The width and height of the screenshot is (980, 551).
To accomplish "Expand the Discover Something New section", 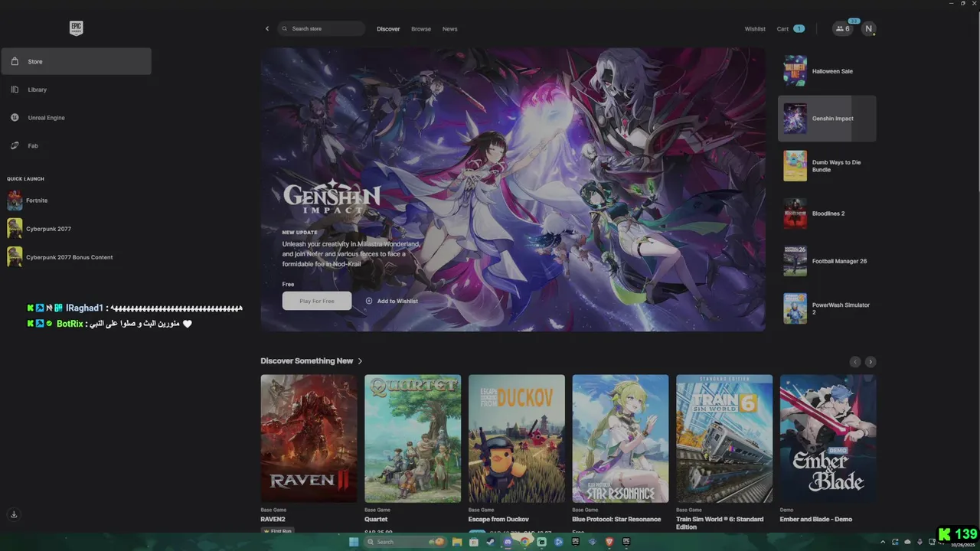I will coord(312,361).
